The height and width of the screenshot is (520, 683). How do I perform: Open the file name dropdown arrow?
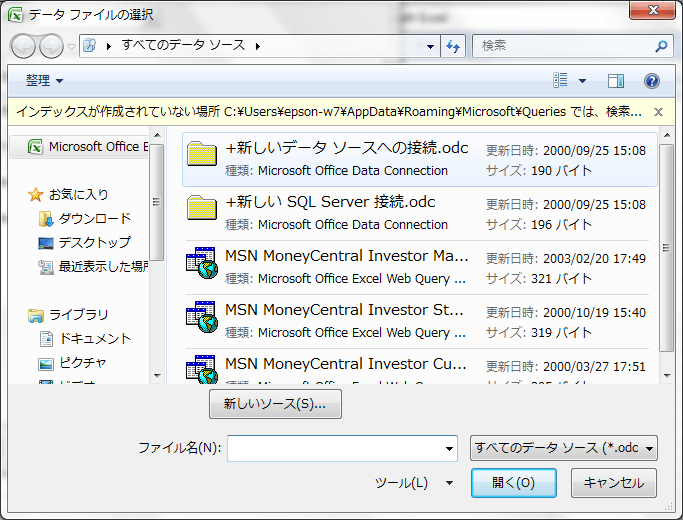[x=449, y=449]
